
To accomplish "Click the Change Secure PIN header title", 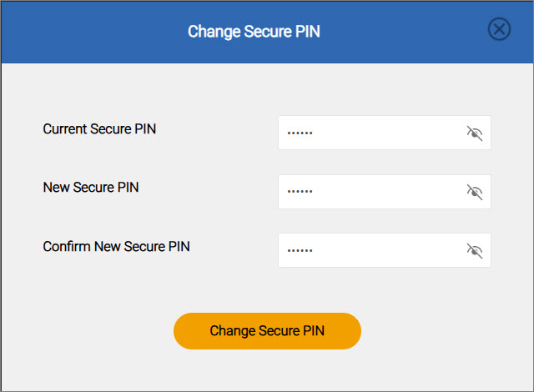I will coord(254,32).
